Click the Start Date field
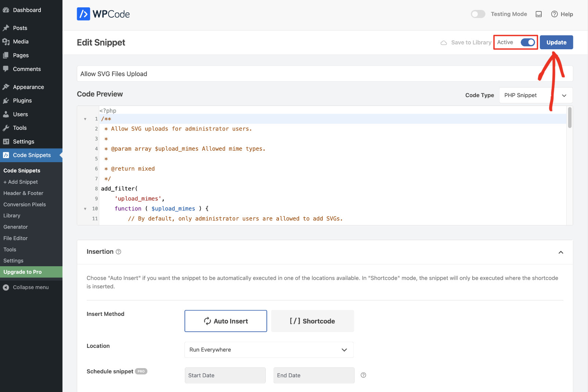The width and height of the screenshot is (588, 392). pos(225,375)
